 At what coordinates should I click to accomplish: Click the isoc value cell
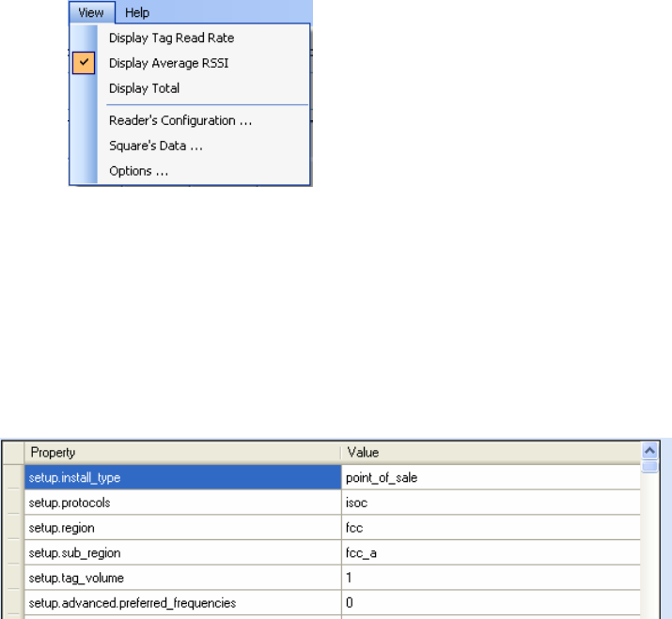click(x=491, y=503)
